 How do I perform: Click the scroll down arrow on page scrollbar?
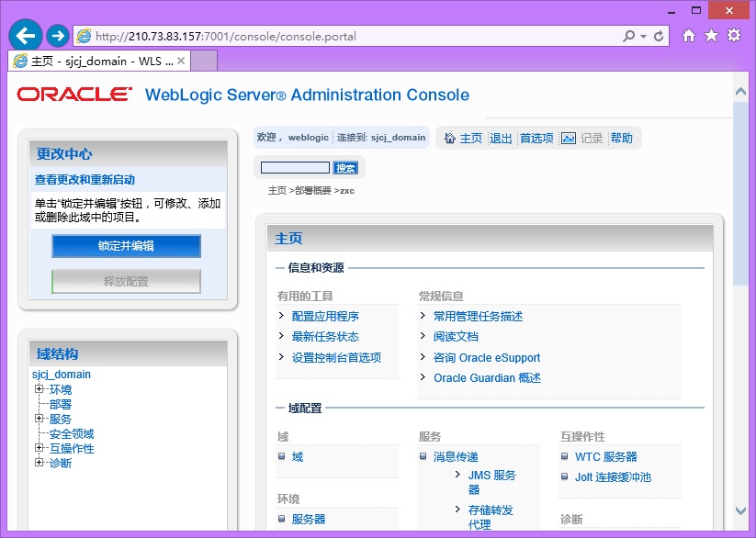click(740, 510)
